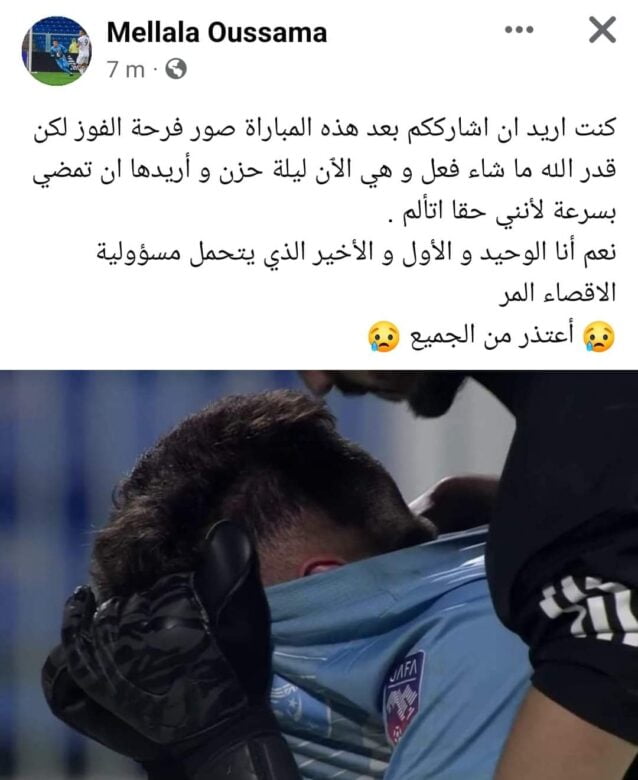Click the line starting with قدر الله
This screenshot has width=638, height=780.
325,170
